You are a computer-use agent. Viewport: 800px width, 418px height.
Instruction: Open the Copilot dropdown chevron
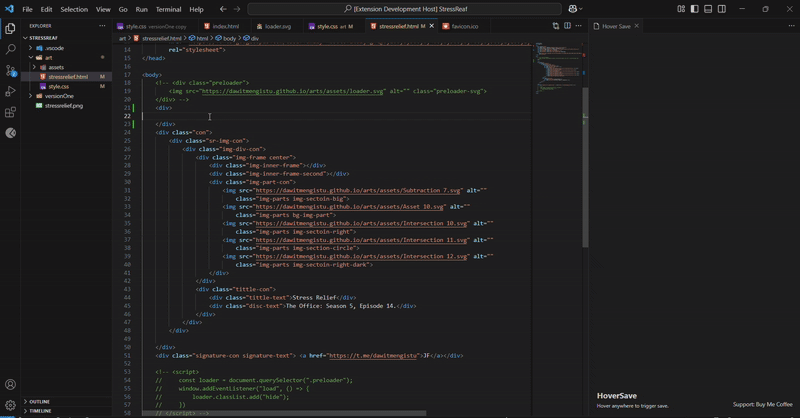(x=581, y=9)
